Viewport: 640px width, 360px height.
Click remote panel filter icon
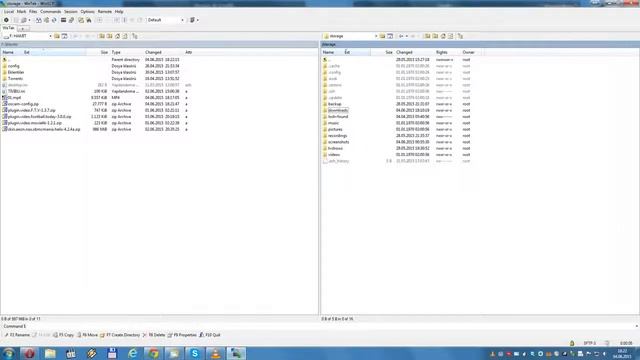390,36
